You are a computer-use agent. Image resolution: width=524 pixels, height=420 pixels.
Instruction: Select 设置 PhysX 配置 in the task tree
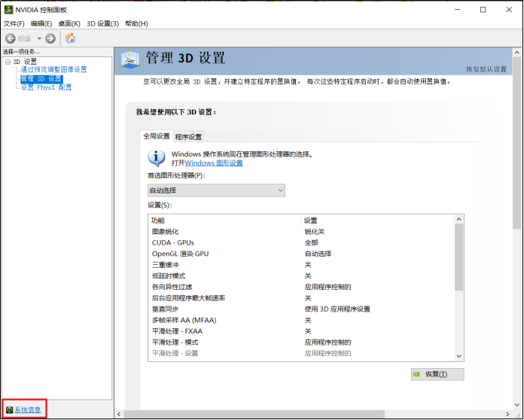pyautogui.click(x=47, y=87)
